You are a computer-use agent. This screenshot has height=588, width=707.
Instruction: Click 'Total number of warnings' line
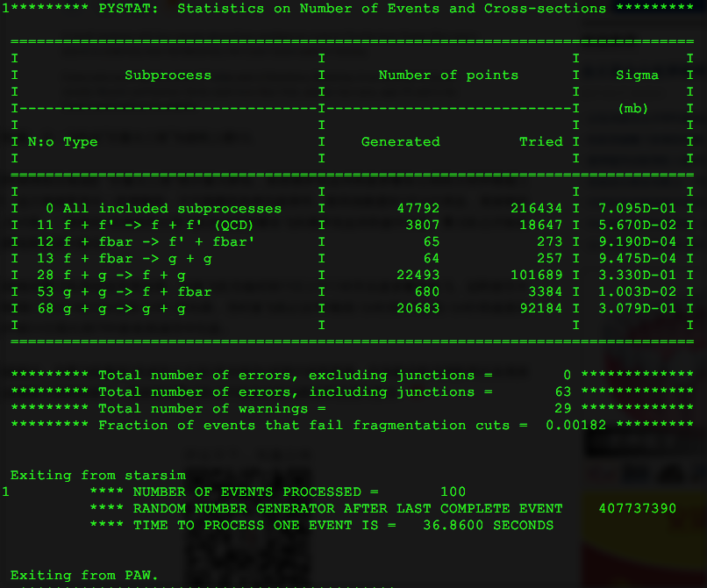[x=352, y=408]
